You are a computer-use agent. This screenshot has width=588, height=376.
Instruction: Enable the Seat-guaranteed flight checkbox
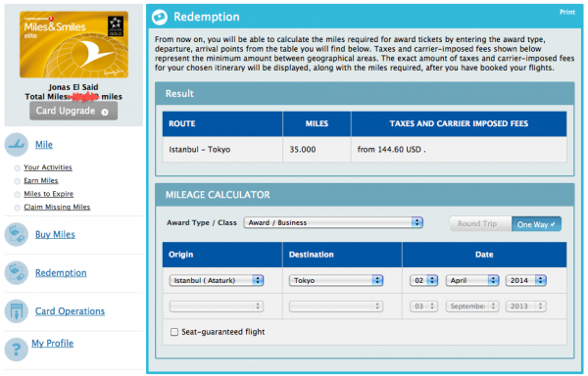click(174, 332)
